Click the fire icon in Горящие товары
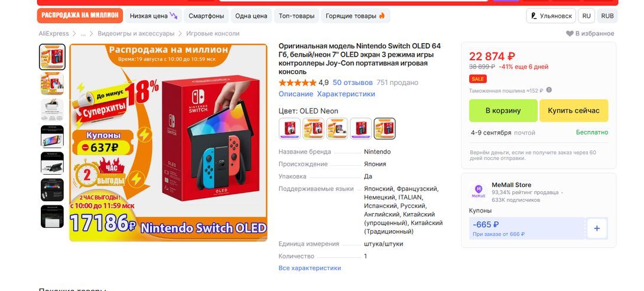 click(382, 16)
